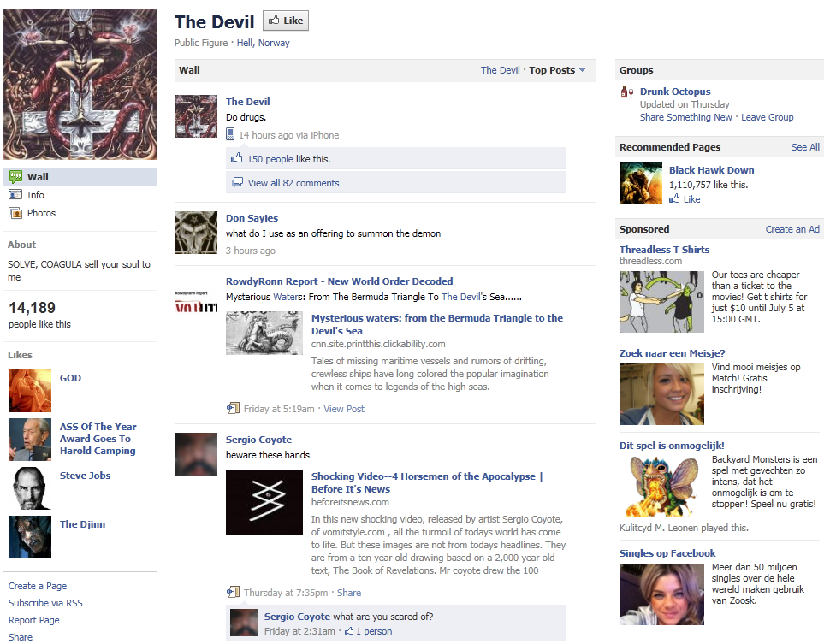Click the Drunk Octopus group icon

click(627, 92)
